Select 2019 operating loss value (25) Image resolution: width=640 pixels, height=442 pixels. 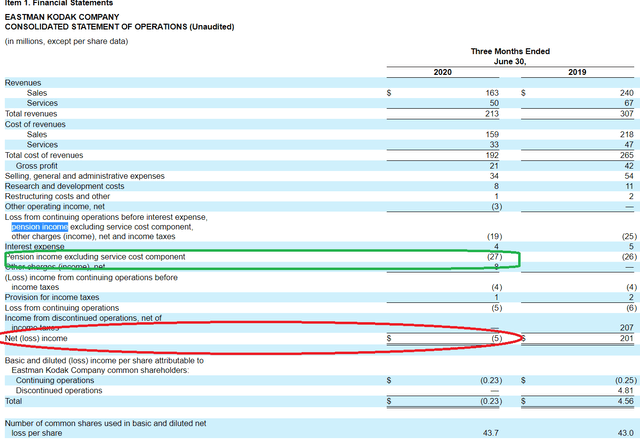pyautogui.click(x=629, y=237)
